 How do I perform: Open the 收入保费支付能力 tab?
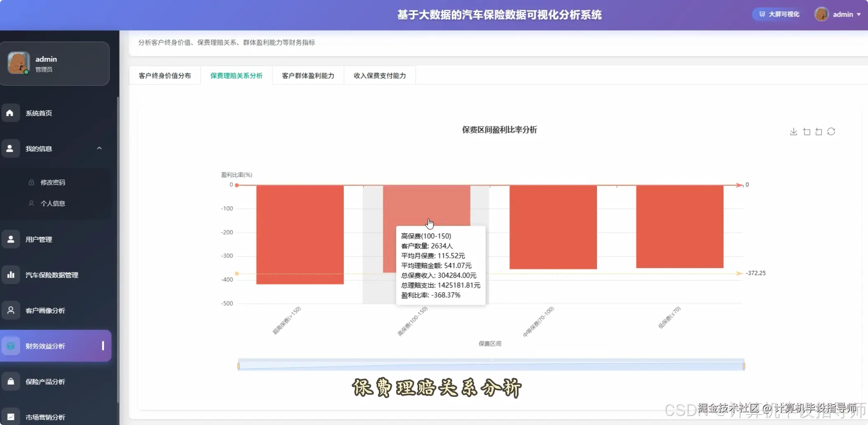[379, 75]
